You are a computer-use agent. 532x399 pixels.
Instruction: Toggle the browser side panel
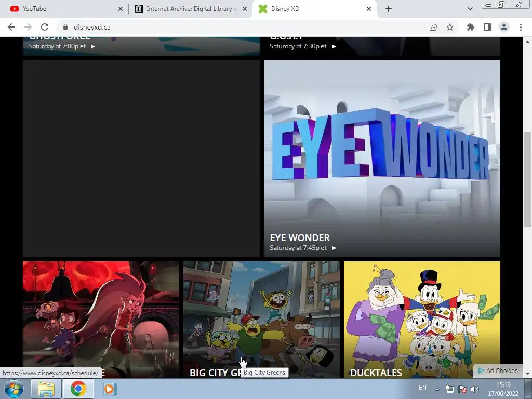click(487, 27)
